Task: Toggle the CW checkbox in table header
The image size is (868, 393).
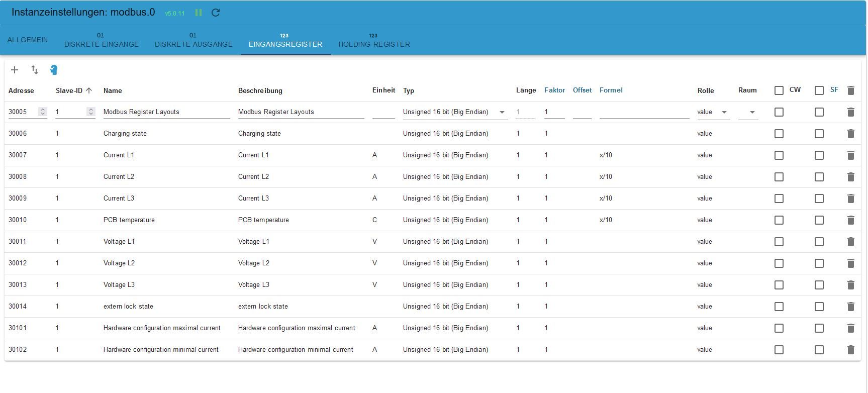Action: (x=779, y=90)
